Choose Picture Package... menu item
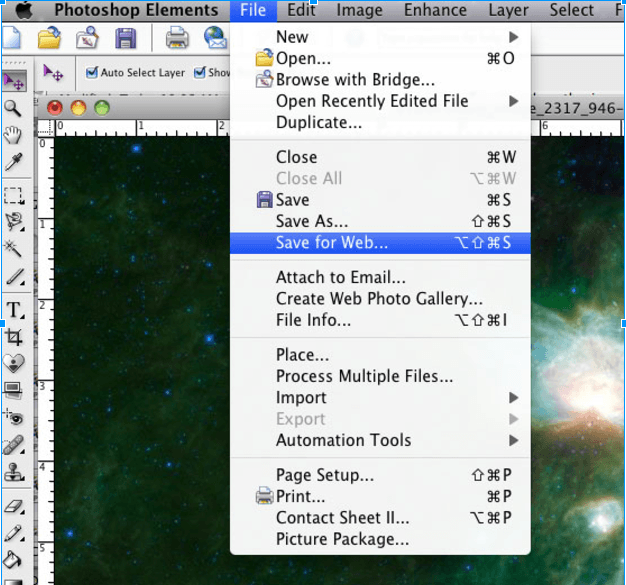626x585 pixels. tap(380, 539)
